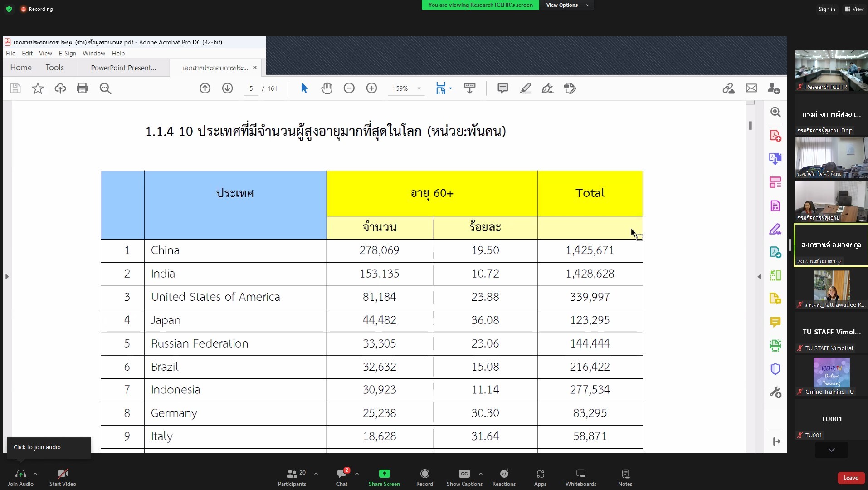868x490 pixels.
Task: Open Create PDF tool in right pane
Action: click(x=775, y=136)
